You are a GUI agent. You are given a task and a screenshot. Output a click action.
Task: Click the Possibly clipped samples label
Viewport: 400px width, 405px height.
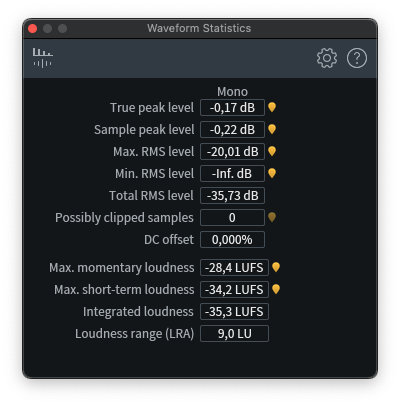124,218
